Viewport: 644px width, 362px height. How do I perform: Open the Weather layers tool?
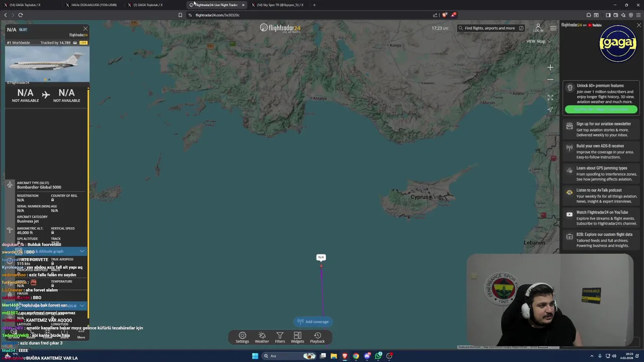262,337
